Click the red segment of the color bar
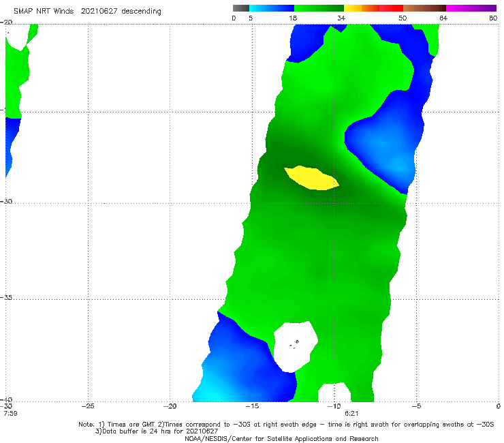504x443 pixels. coord(391,8)
